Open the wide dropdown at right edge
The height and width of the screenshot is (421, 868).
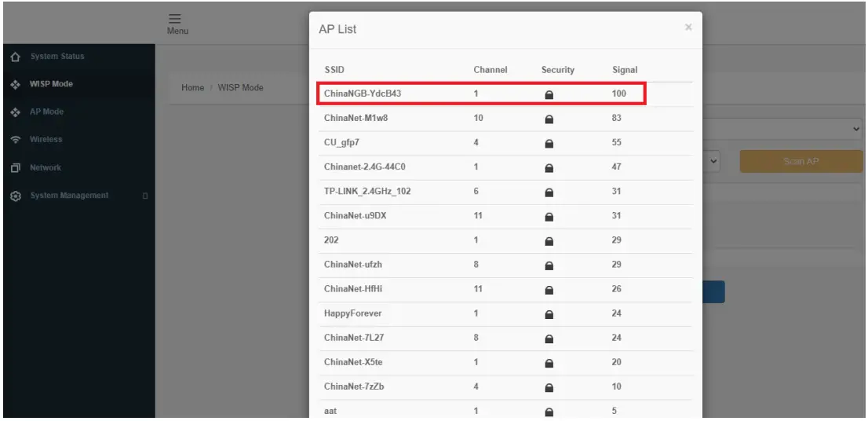click(855, 128)
